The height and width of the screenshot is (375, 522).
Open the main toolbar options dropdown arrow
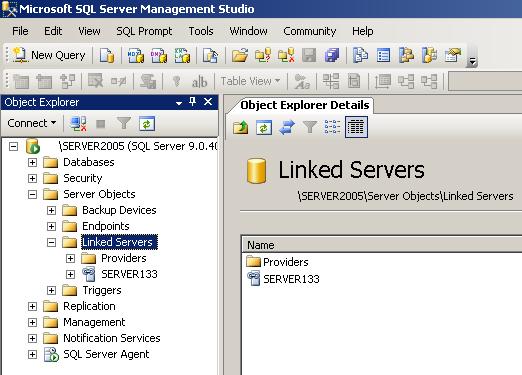(472, 62)
